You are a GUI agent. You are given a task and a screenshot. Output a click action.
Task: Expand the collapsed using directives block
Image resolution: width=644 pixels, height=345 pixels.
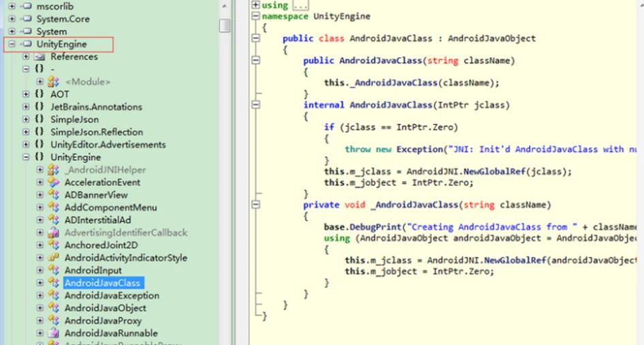click(x=256, y=5)
